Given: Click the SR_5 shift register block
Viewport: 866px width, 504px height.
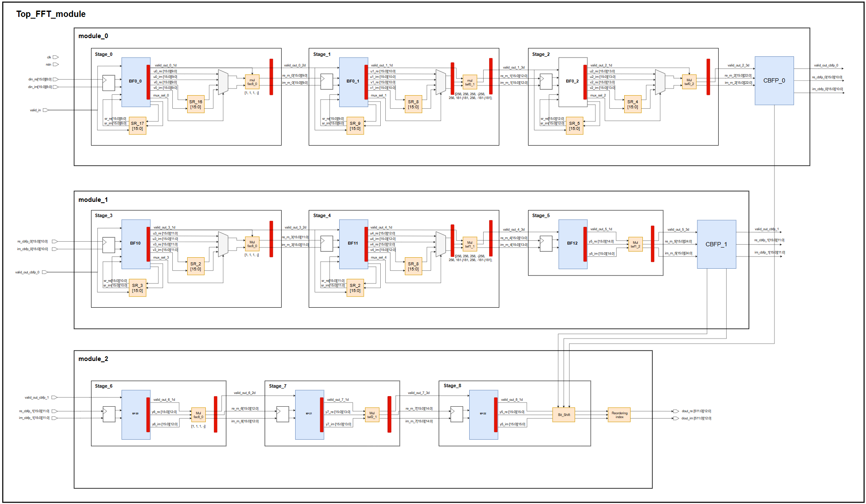Looking at the screenshot, I should (574, 126).
